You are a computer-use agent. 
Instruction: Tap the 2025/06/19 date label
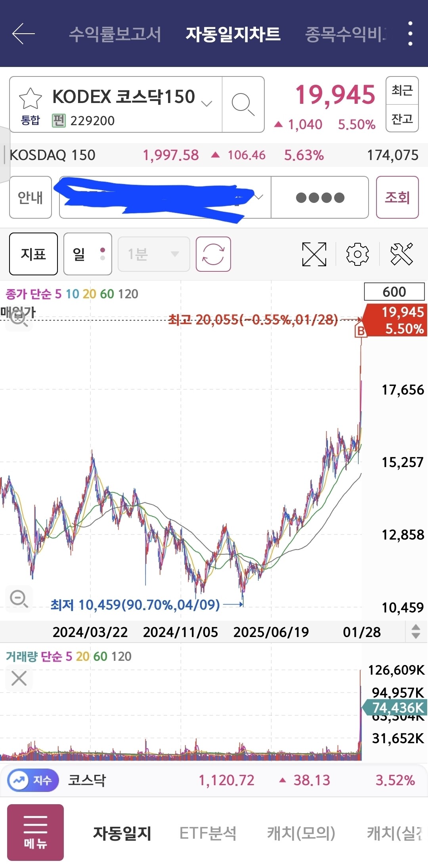tap(271, 632)
